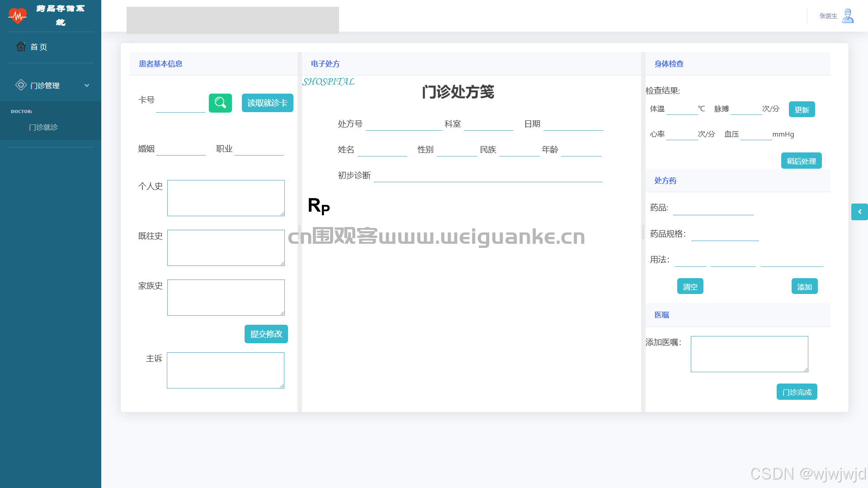Screen dimensions: 868x488
Task: Collapse the 门诊管理 menu chevron
Action: pos(87,85)
